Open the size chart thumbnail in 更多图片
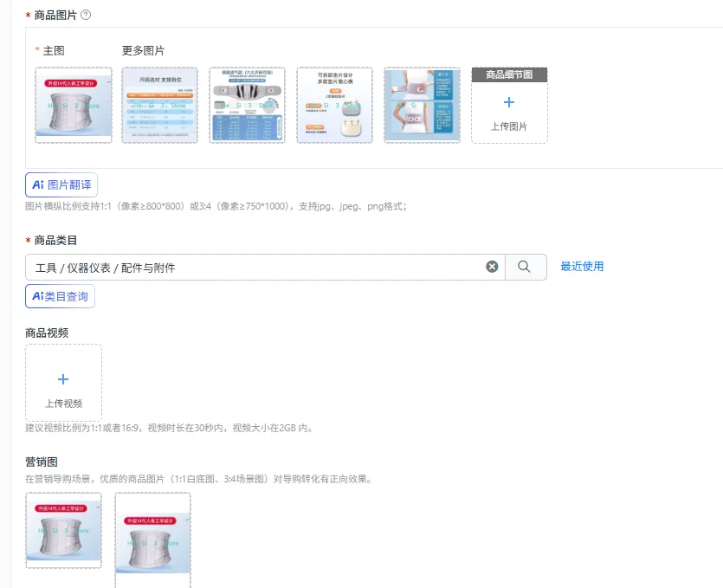 (160, 105)
